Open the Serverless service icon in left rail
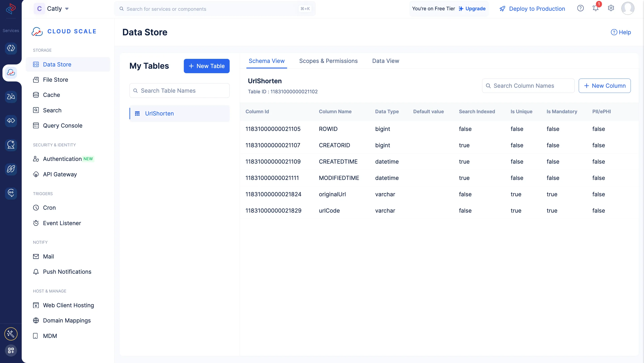The image size is (644, 363). [x=11, y=48]
